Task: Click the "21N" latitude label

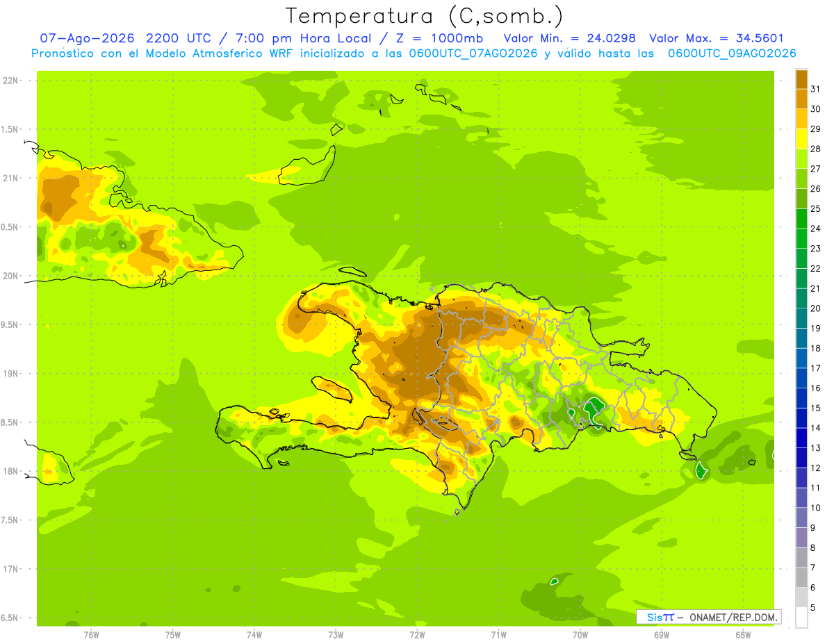Action: pyautogui.click(x=11, y=178)
